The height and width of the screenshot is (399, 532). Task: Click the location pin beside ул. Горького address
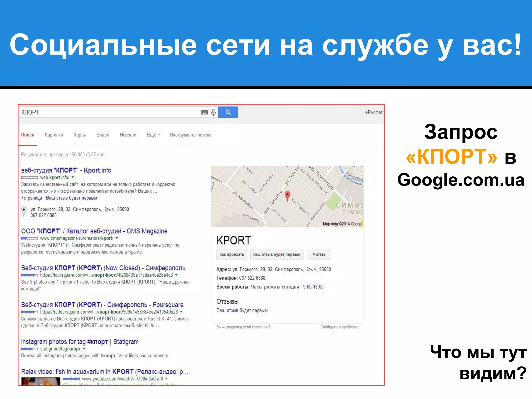pyautogui.click(x=24, y=212)
